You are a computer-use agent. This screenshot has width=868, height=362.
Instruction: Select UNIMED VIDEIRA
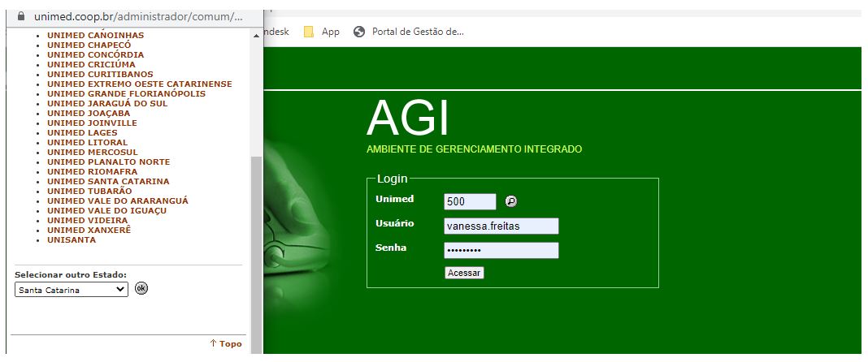(x=88, y=221)
